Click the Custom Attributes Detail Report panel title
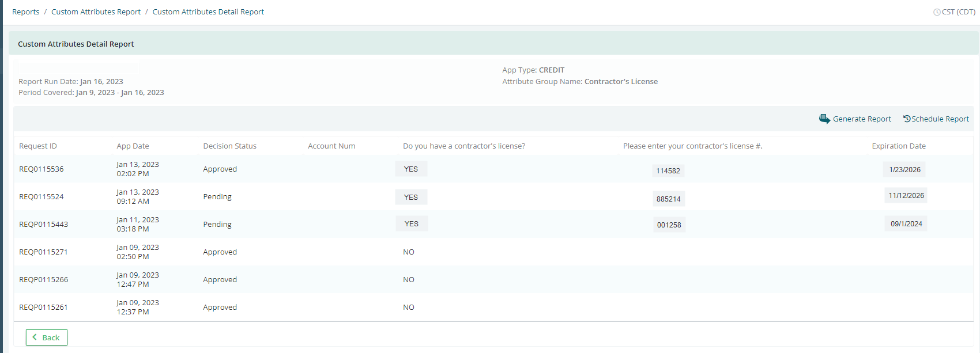This screenshot has width=980, height=353. pos(76,44)
